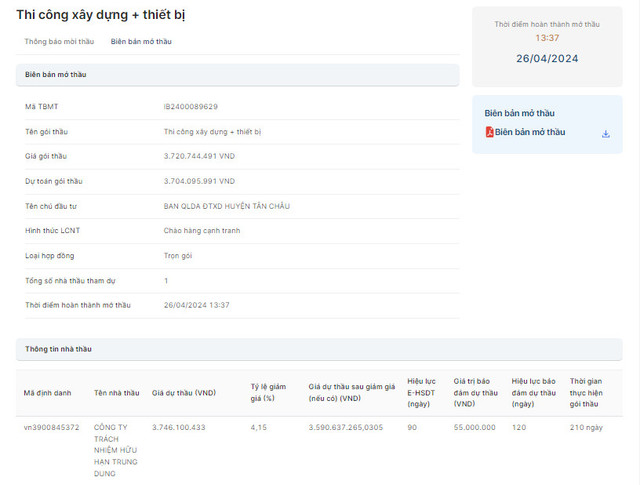Image resolution: width=640 pixels, height=485 pixels.
Task: Click the Mã định danh column header
Action: (x=45, y=393)
